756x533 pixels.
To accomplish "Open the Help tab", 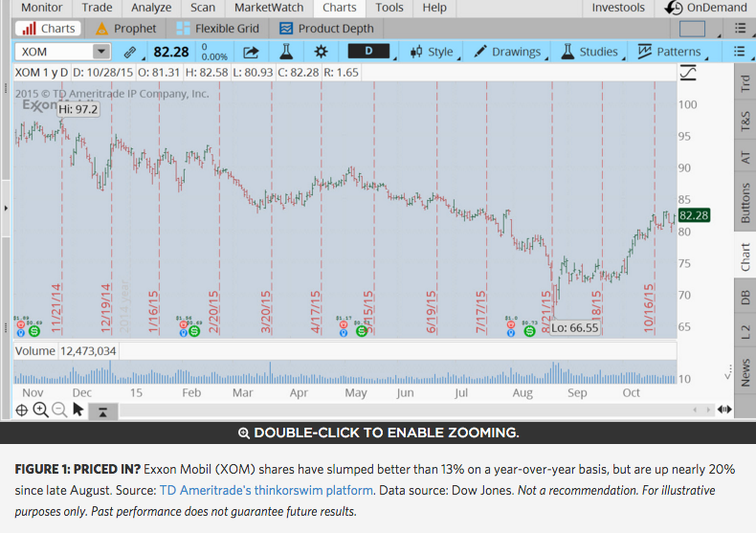I will coord(434,8).
